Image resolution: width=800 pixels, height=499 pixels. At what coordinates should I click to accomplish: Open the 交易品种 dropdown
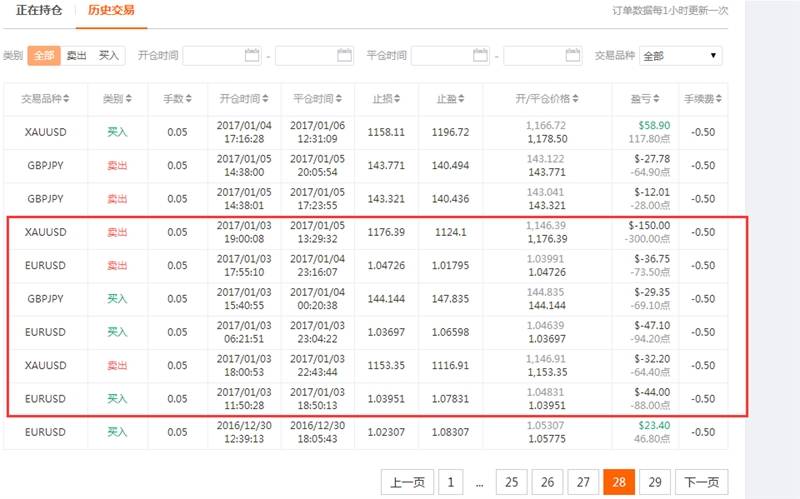681,56
